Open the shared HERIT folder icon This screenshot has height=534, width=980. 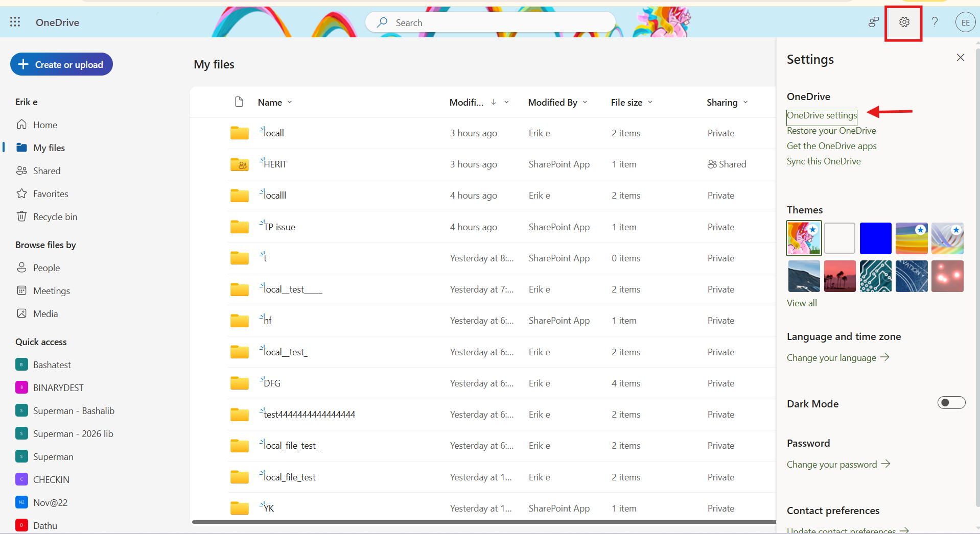239,164
